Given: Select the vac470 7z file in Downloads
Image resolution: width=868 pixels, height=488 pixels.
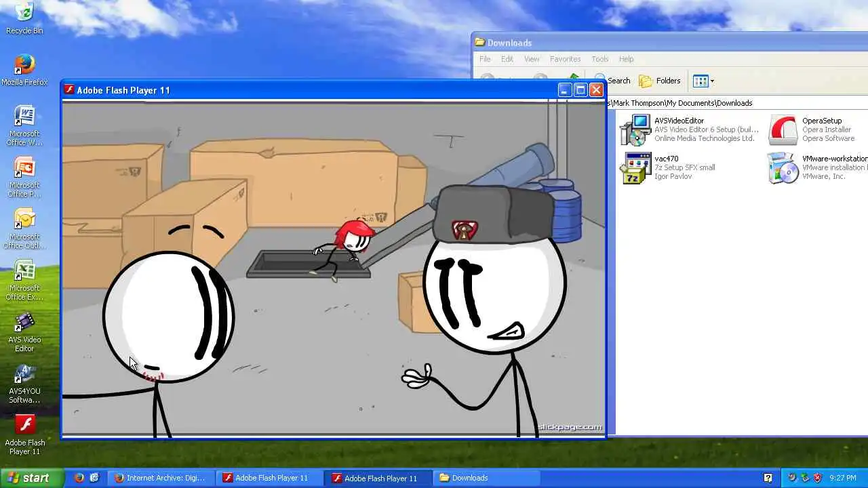Looking at the screenshot, I should coord(668,167).
